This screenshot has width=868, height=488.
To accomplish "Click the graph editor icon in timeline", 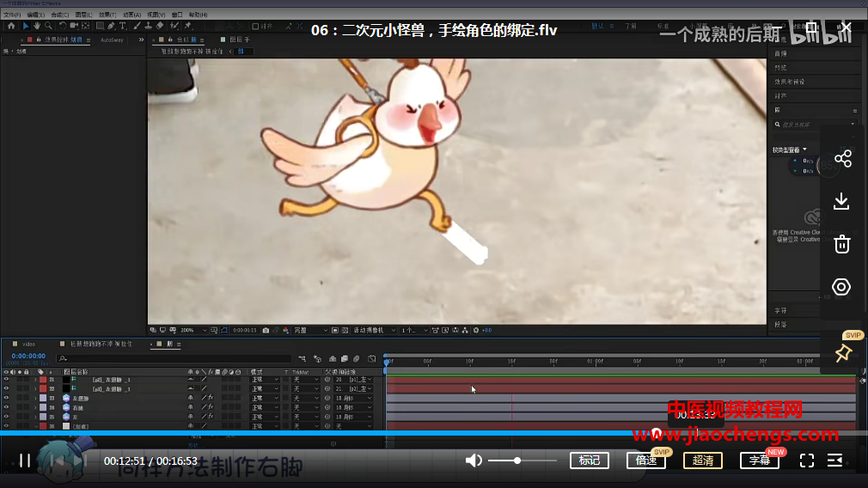I will click(372, 359).
